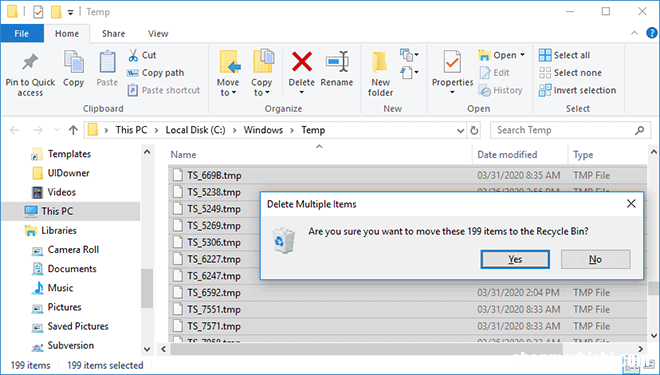This screenshot has width=660, height=375.
Task: Expand the Open button dropdown arrow
Action: (522, 55)
